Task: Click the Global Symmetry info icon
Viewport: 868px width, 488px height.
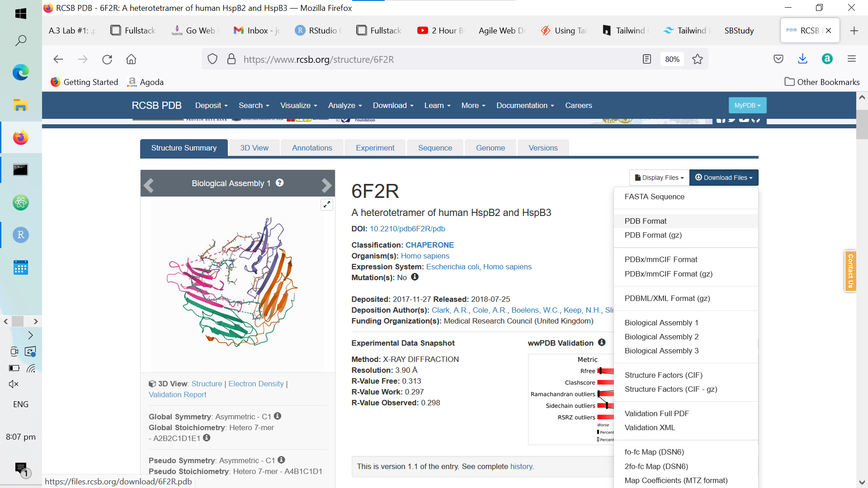Action: click(x=278, y=416)
